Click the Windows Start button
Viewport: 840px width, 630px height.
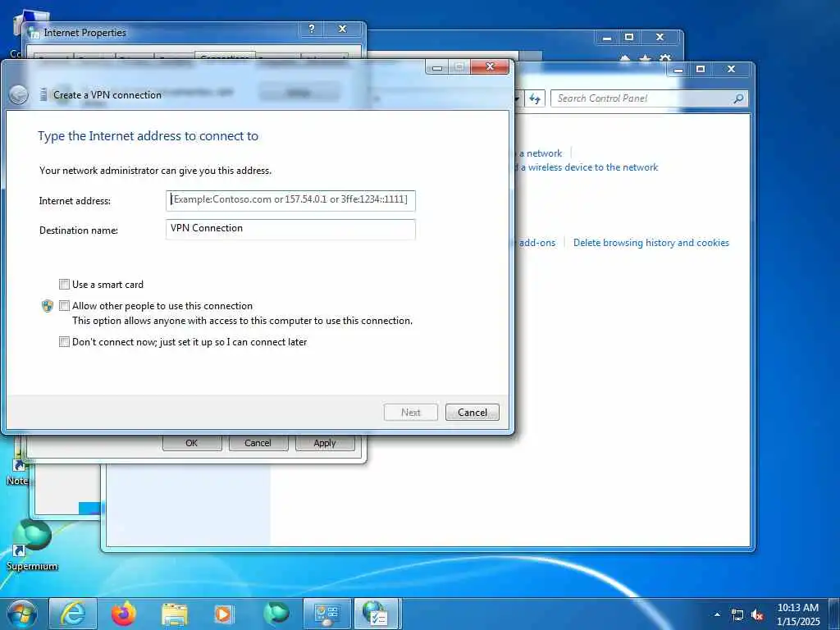[x=22, y=614]
